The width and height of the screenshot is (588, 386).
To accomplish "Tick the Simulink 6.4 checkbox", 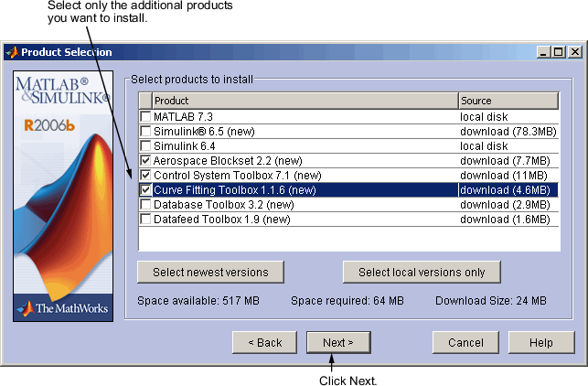I will tap(145, 145).
